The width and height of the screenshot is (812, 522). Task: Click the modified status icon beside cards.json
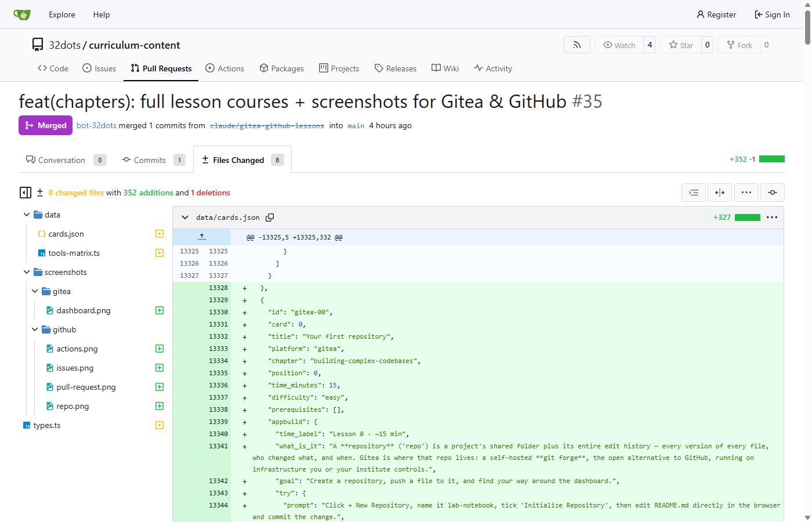159,234
